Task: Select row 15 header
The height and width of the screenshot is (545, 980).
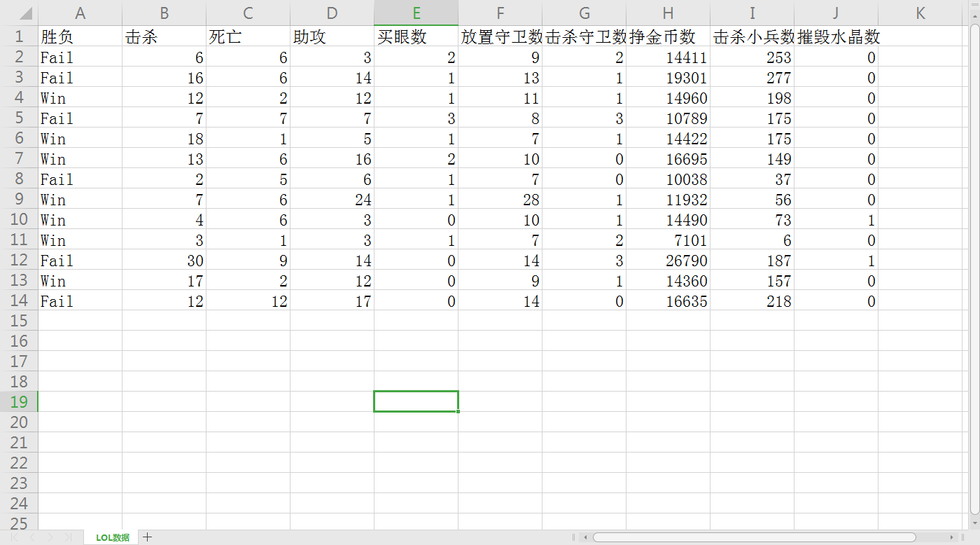Action: click(x=19, y=321)
